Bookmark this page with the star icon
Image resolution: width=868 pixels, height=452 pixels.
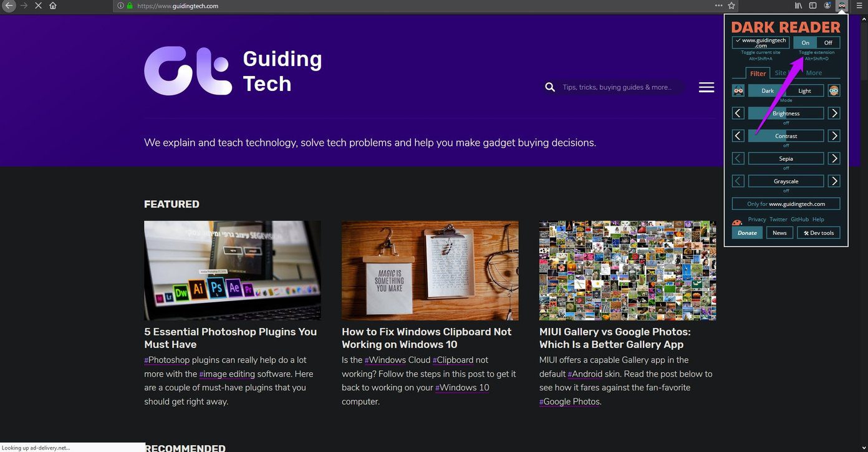[731, 6]
